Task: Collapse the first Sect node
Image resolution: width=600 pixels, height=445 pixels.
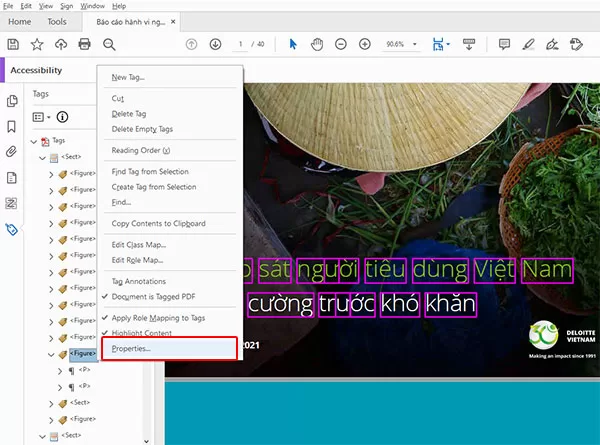Action: 42,158
